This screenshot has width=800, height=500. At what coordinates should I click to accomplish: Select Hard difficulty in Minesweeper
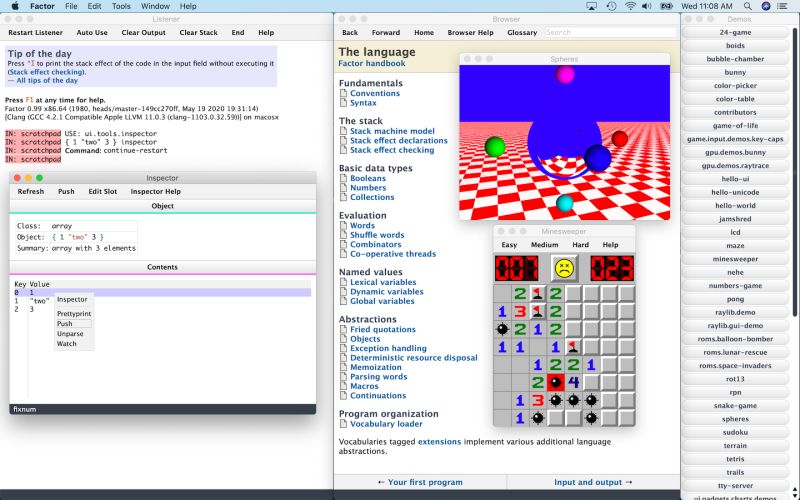(580, 245)
